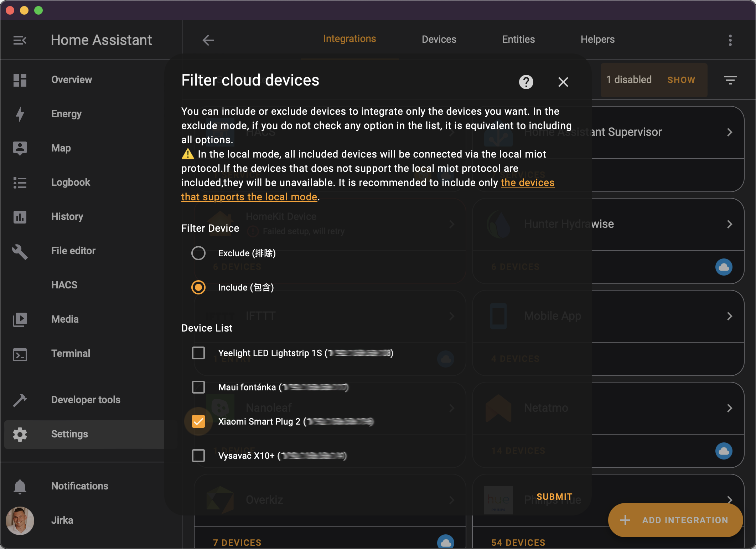This screenshot has width=756, height=549.
Task: Collapse the sidebar menu icon
Action: point(20,40)
